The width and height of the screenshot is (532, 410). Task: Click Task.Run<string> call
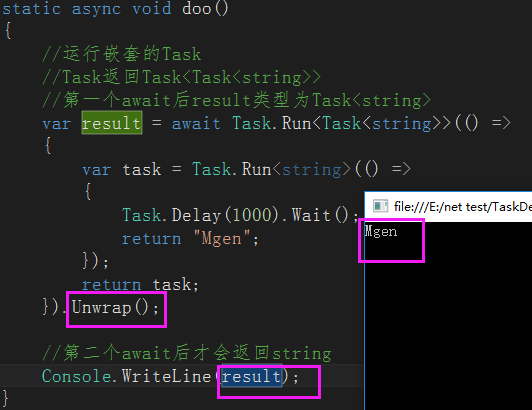(x=271, y=169)
